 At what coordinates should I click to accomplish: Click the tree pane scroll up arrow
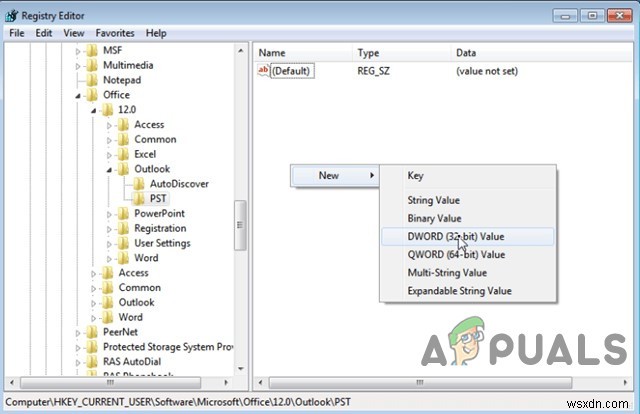[240, 51]
